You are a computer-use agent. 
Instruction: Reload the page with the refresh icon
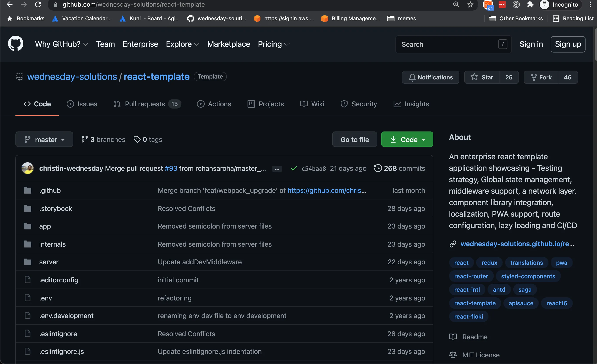tap(38, 4)
